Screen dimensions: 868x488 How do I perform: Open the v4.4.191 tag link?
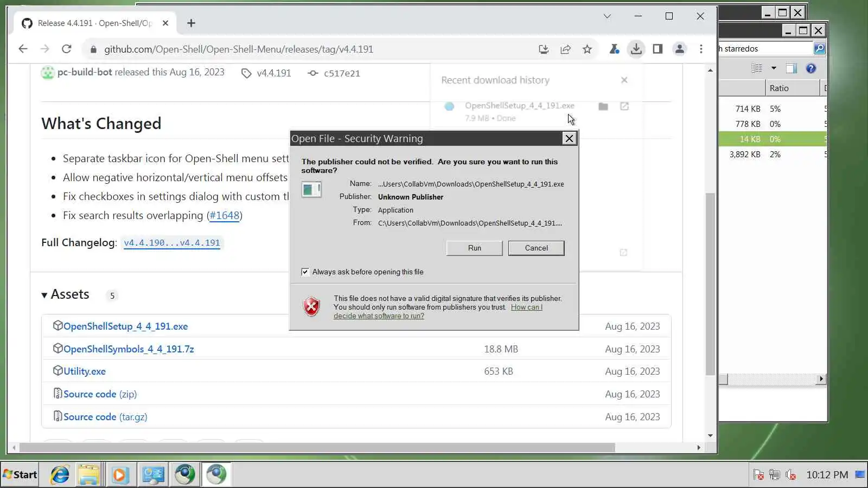tap(274, 73)
